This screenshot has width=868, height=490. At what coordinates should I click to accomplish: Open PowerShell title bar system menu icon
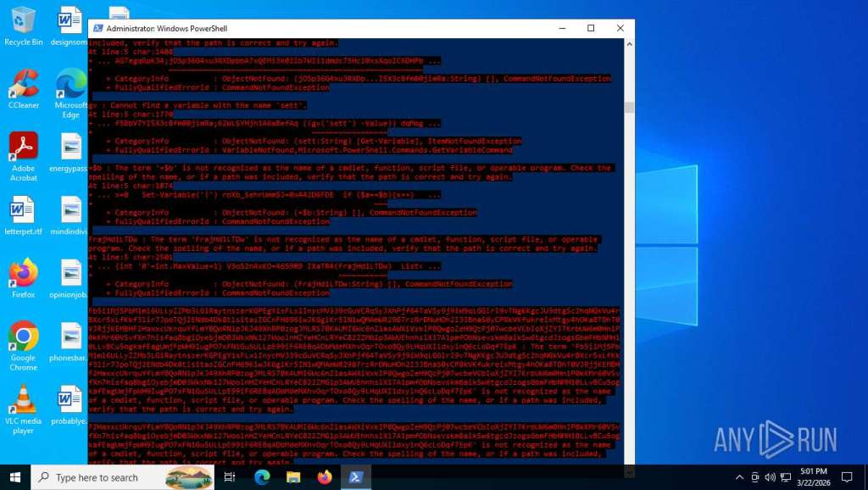97,28
